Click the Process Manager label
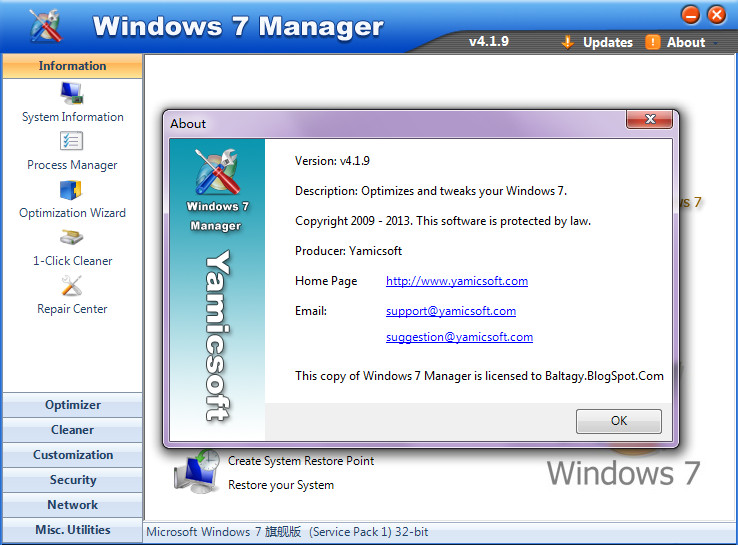 pyautogui.click(x=72, y=165)
